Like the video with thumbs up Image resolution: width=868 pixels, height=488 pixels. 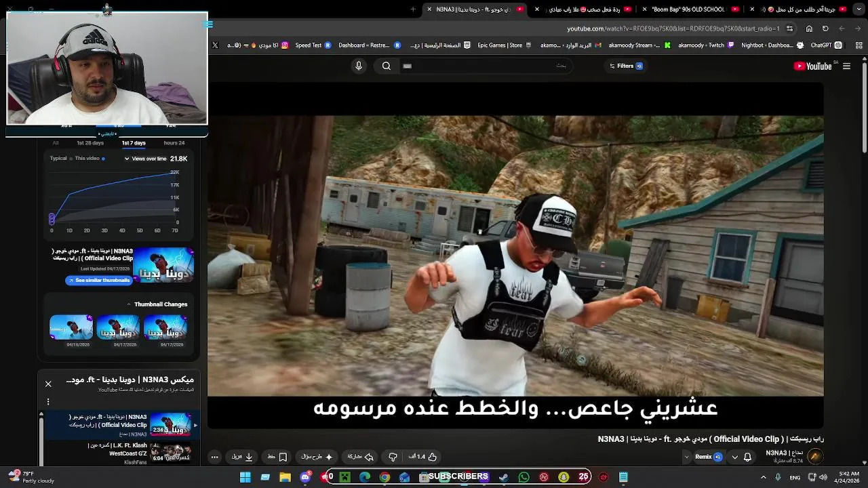pyautogui.click(x=423, y=457)
